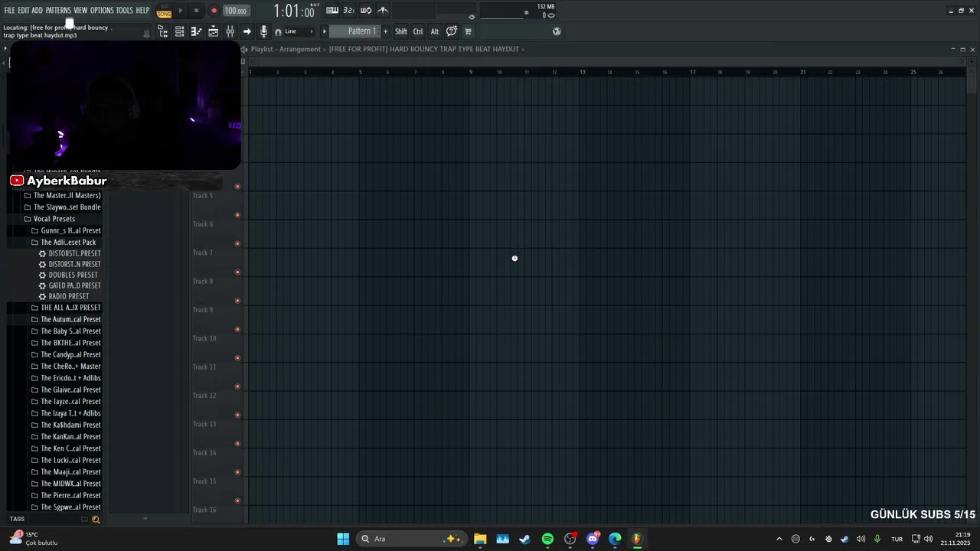Image resolution: width=980 pixels, height=551 pixels.
Task: Click the FL Studio taskbar icon
Action: [637, 539]
